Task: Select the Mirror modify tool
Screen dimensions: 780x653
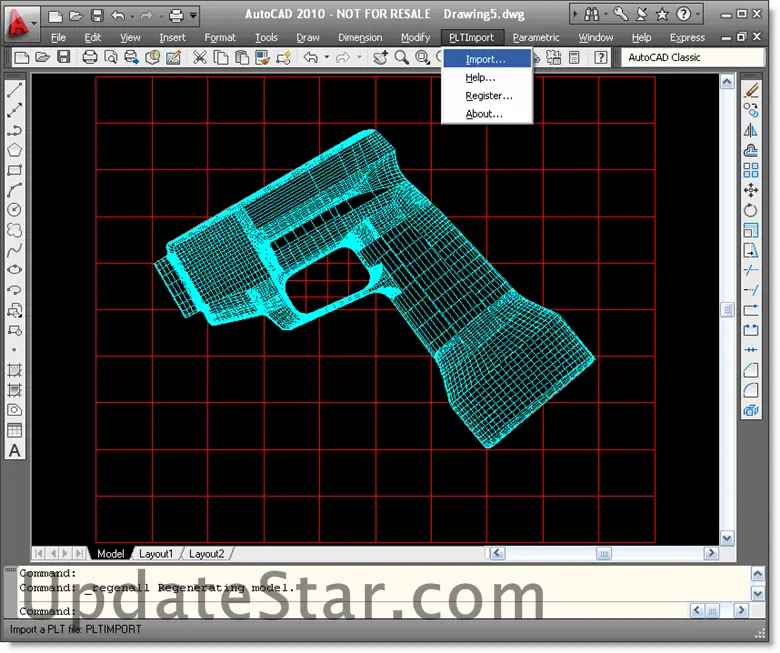Action: pos(751,130)
